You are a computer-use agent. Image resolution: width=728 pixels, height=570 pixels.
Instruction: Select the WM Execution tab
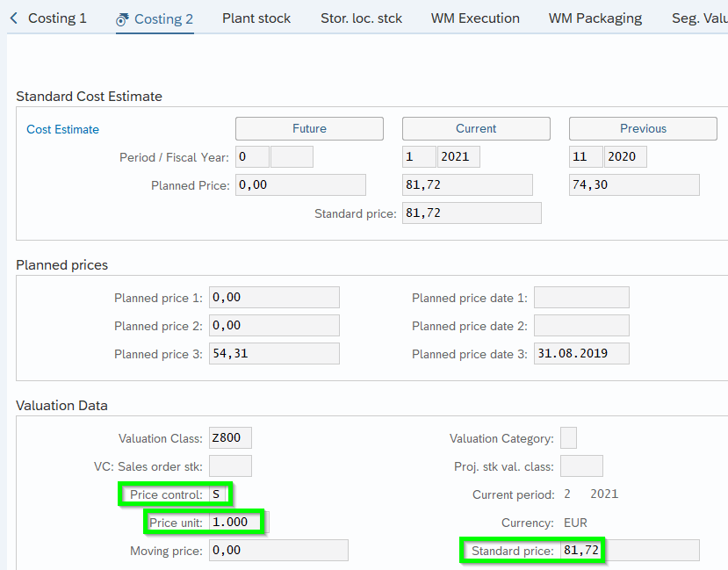[x=475, y=18]
